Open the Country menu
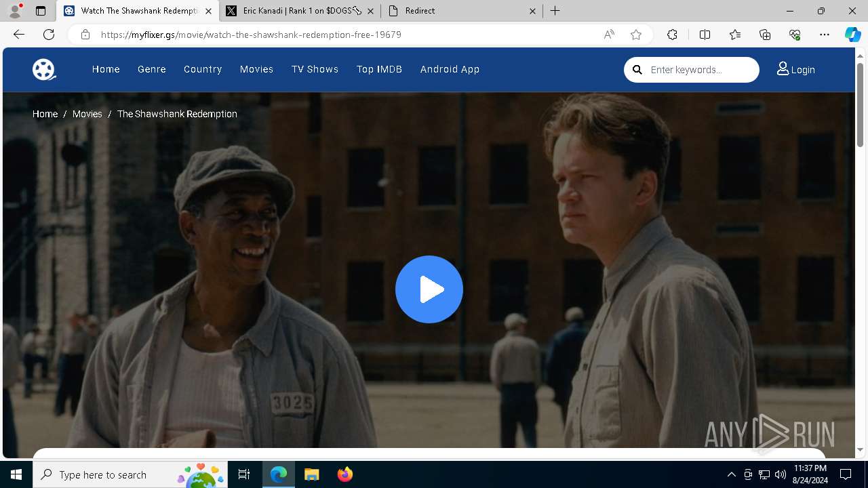The image size is (868, 488). coord(203,69)
